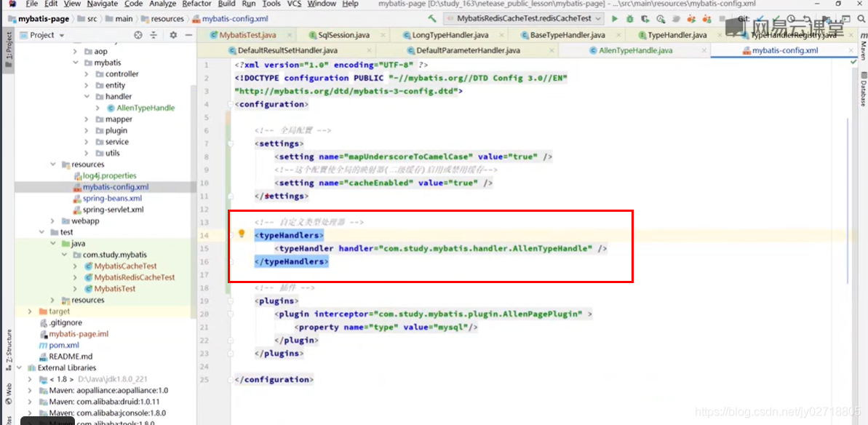Close the mybatis-config.xml editor tab
Viewport: 868px width, 425px height.
coord(851,50)
